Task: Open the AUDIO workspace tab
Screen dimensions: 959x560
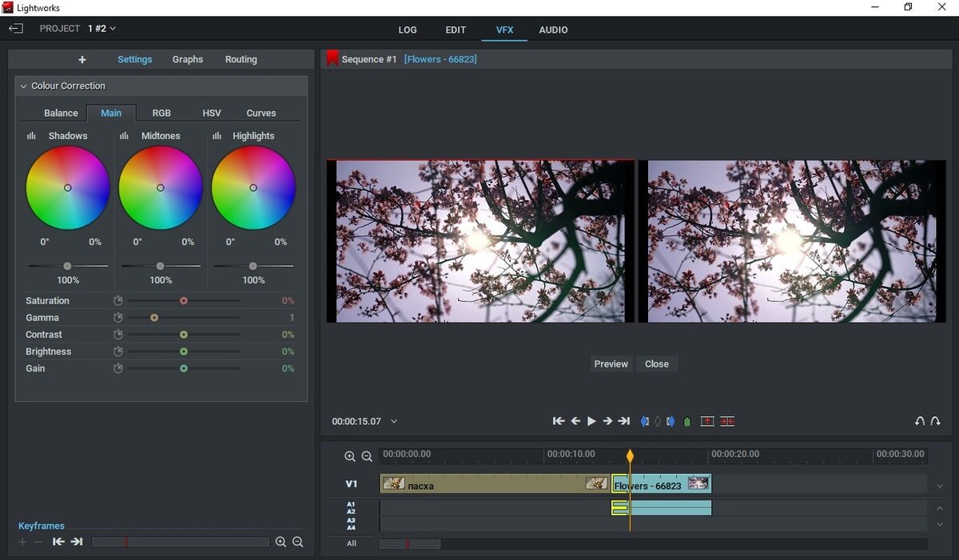Action: pos(553,30)
